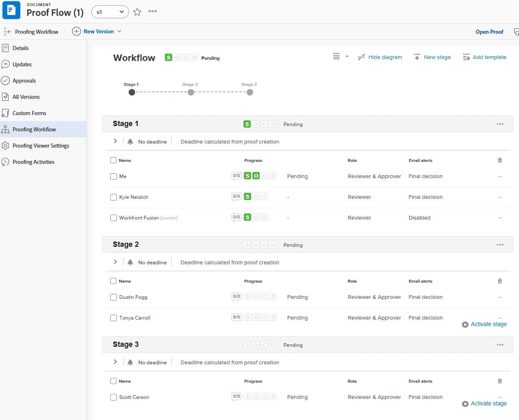Open row options for Dustin Fogg
The height and width of the screenshot is (420, 519).
pos(500,297)
